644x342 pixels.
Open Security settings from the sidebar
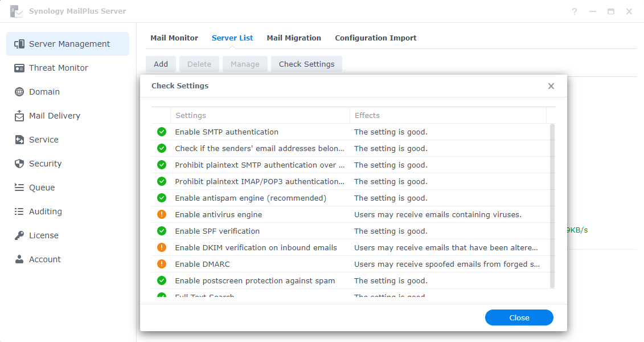(46, 163)
